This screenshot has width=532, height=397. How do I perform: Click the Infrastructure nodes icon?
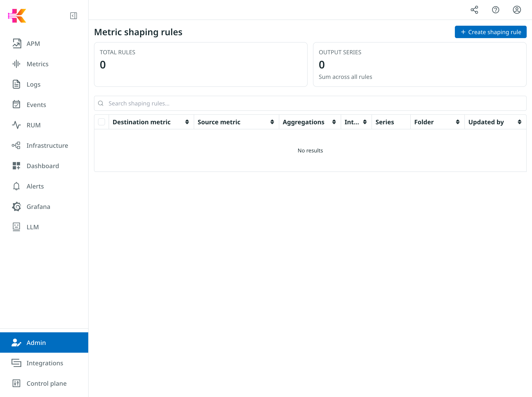[16, 145]
